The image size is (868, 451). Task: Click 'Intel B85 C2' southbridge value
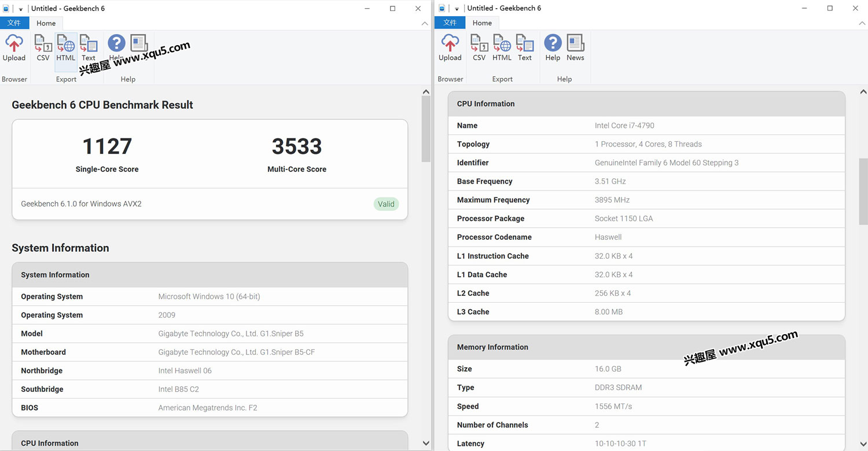pos(179,389)
